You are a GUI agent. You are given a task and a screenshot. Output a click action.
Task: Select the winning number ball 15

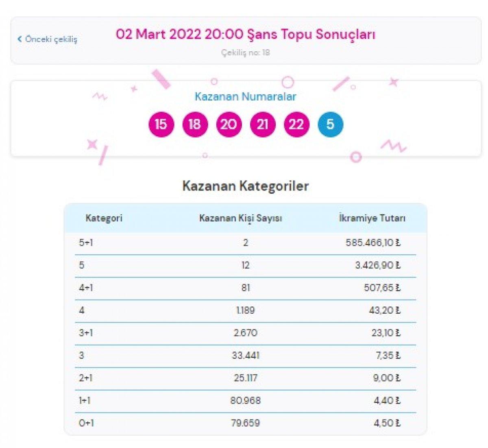click(161, 124)
